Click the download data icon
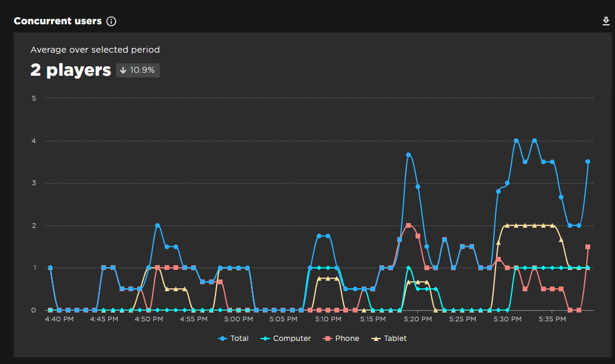Screen dimensions: 615x364 [606, 21]
